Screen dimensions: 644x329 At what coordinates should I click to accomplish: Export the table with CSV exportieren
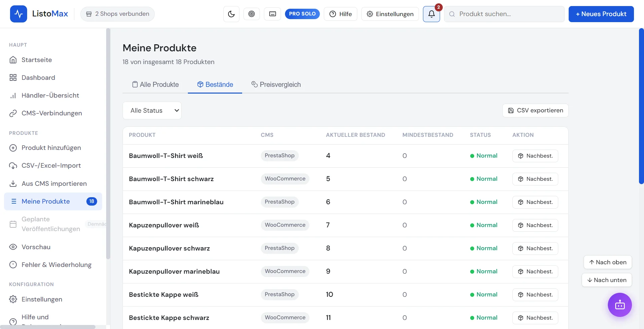coord(535,111)
